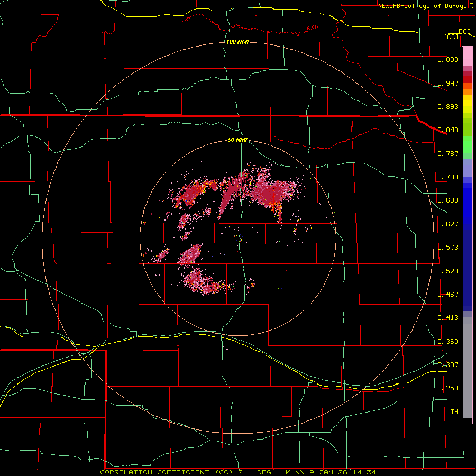476x476 pixels.
Task: Click the 0.680 scale value
Action: click(448, 200)
